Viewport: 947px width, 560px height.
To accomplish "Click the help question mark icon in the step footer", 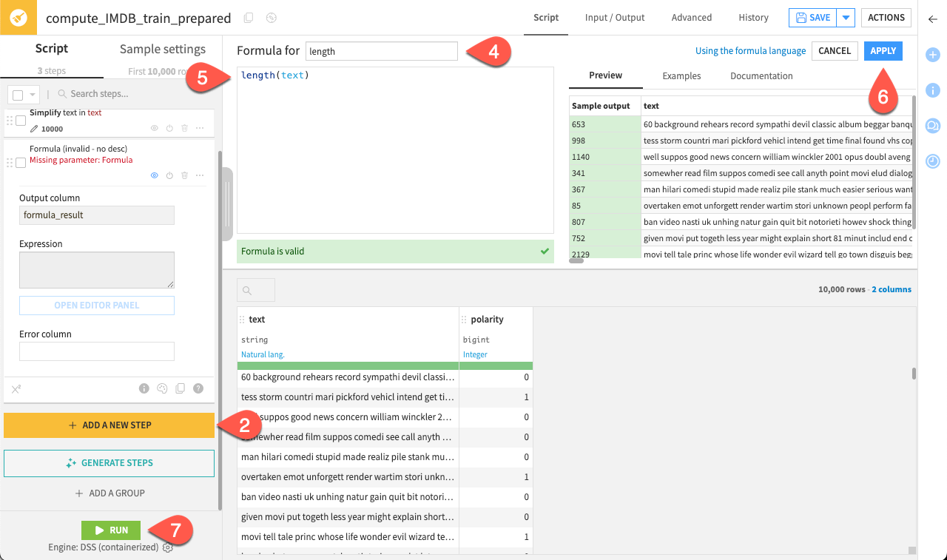I will pos(198,388).
